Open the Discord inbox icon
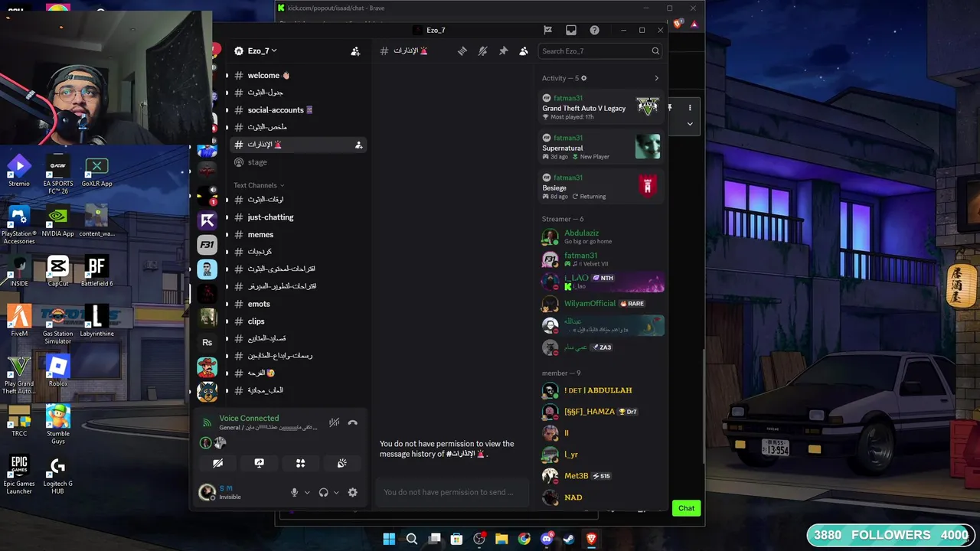 [x=571, y=30]
